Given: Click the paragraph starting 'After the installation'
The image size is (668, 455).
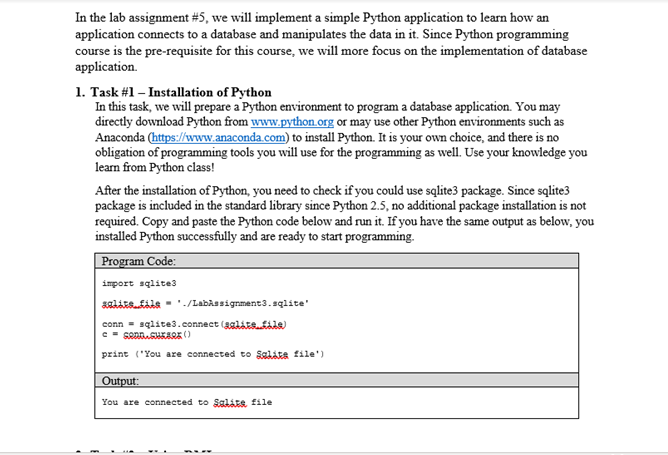Looking at the screenshot, I should [x=344, y=213].
